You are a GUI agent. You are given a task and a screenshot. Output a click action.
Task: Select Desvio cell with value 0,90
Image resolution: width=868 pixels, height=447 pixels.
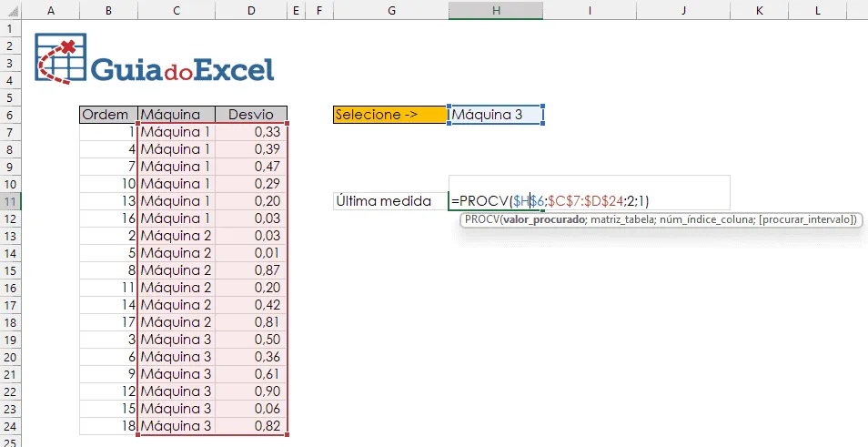251,391
